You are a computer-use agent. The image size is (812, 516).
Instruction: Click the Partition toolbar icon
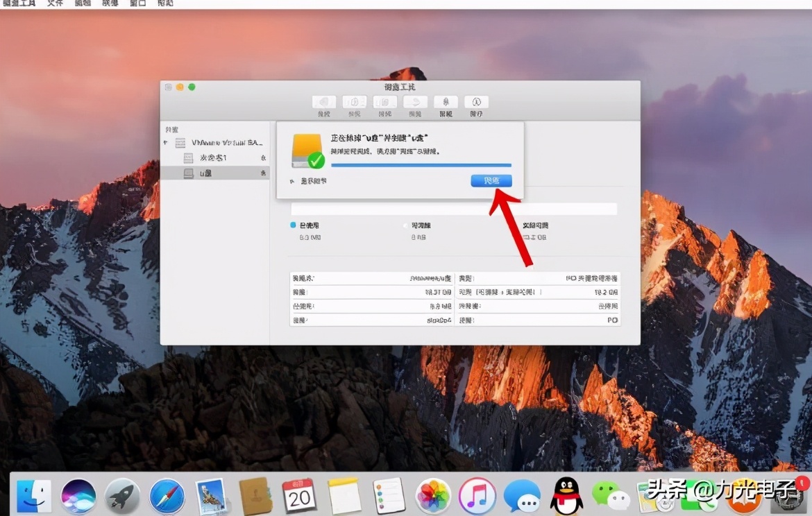click(355, 103)
